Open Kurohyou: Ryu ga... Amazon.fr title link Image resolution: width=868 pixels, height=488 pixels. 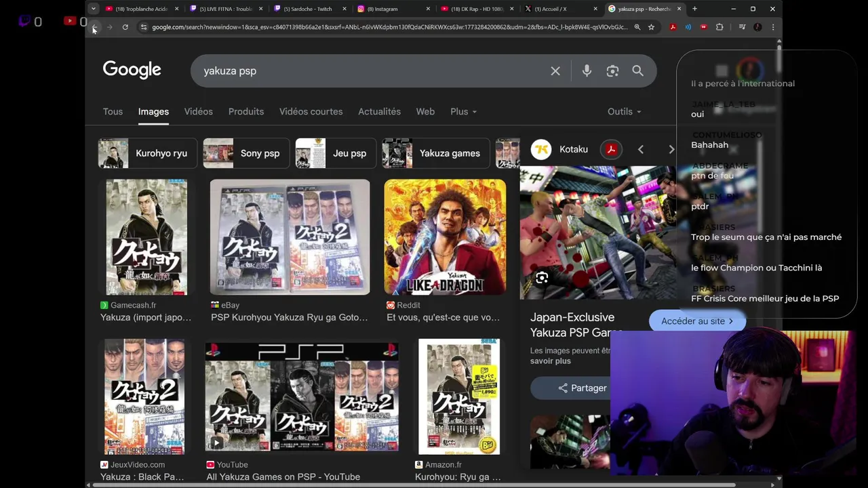[458, 476]
